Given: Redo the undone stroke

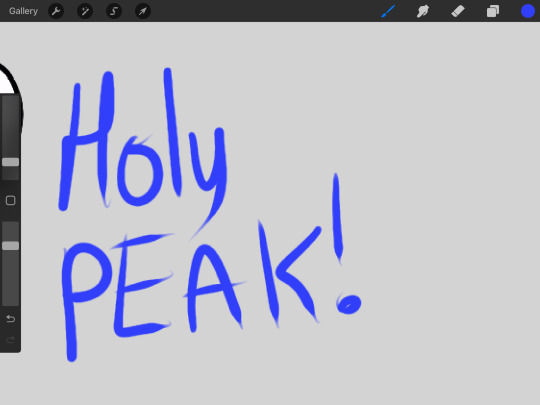Looking at the screenshot, I should coord(11,340).
